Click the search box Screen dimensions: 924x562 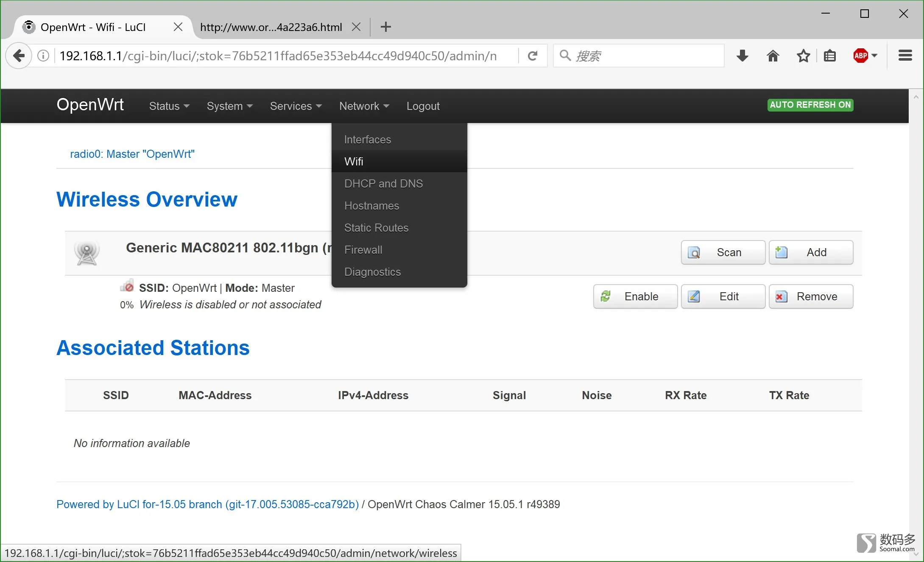click(x=638, y=56)
